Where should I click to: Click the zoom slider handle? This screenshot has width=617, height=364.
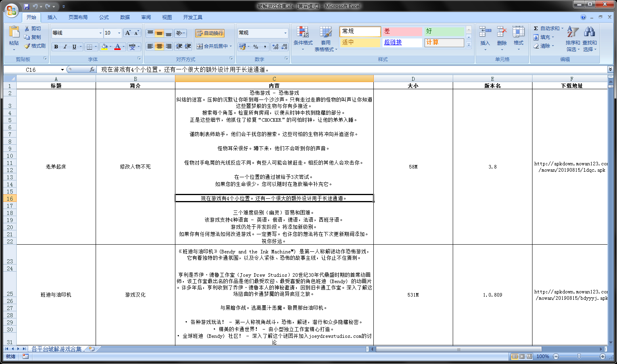pos(579,356)
